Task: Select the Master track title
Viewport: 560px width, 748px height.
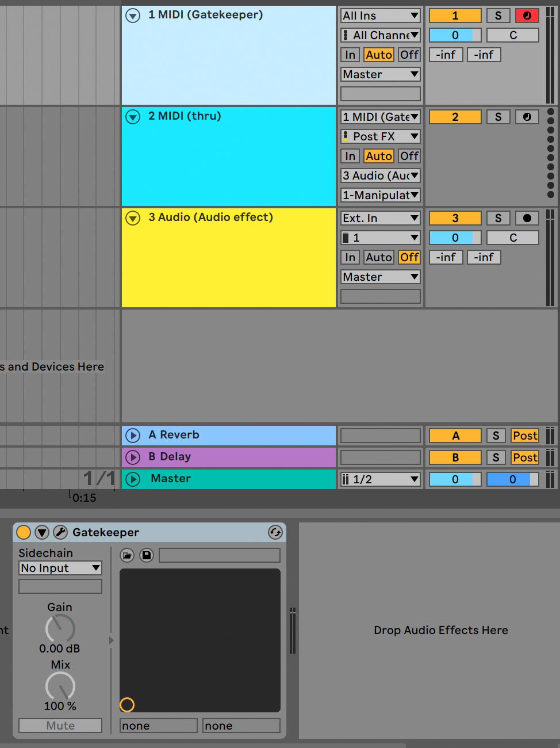Action: 171,479
